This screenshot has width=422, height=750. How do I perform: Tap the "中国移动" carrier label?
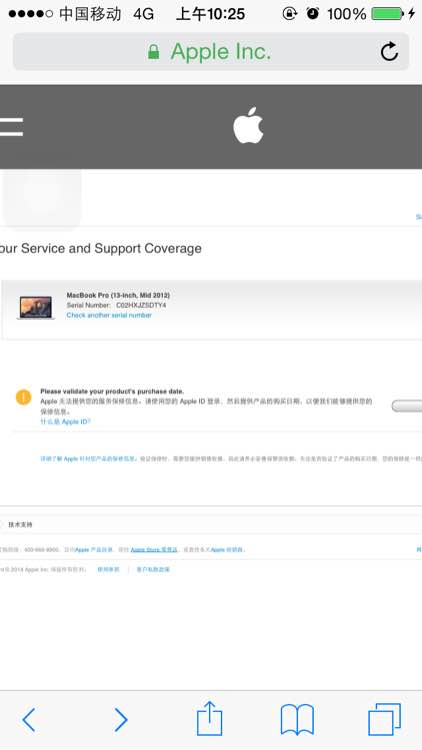pyautogui.click(x=90, y=14)
